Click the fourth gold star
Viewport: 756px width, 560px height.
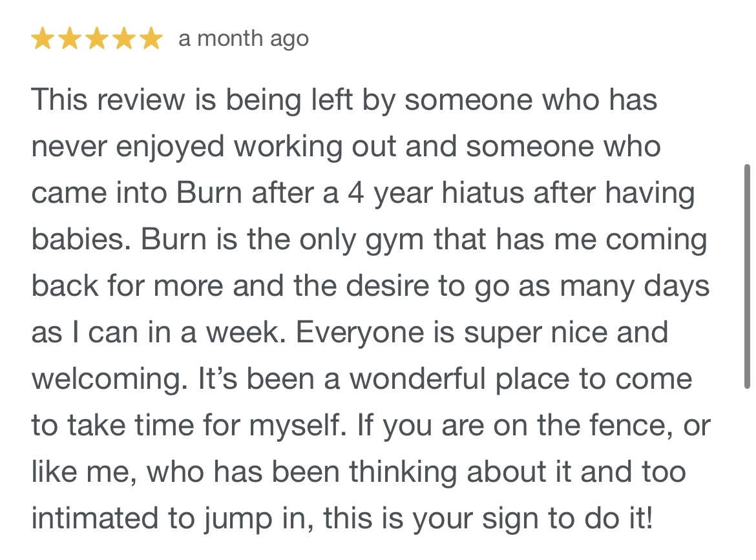(124, 39)
